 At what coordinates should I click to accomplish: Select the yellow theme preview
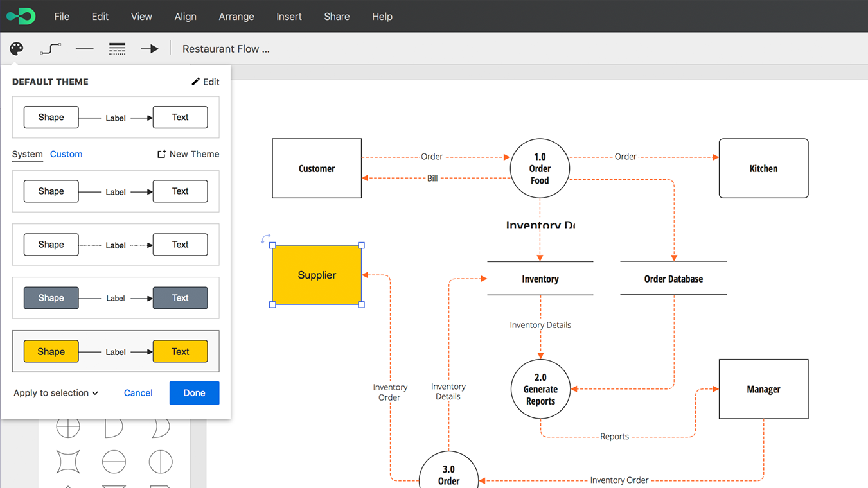pyautogui.click(x=116, y=351)
